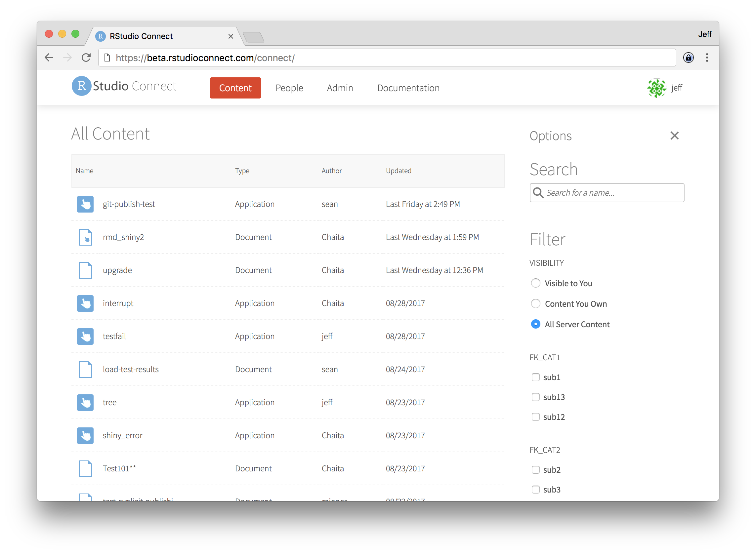Viewport: 756px width, 554px height.
Task: Click the jeff user avatar icon
Action: (x=656, y=88)
